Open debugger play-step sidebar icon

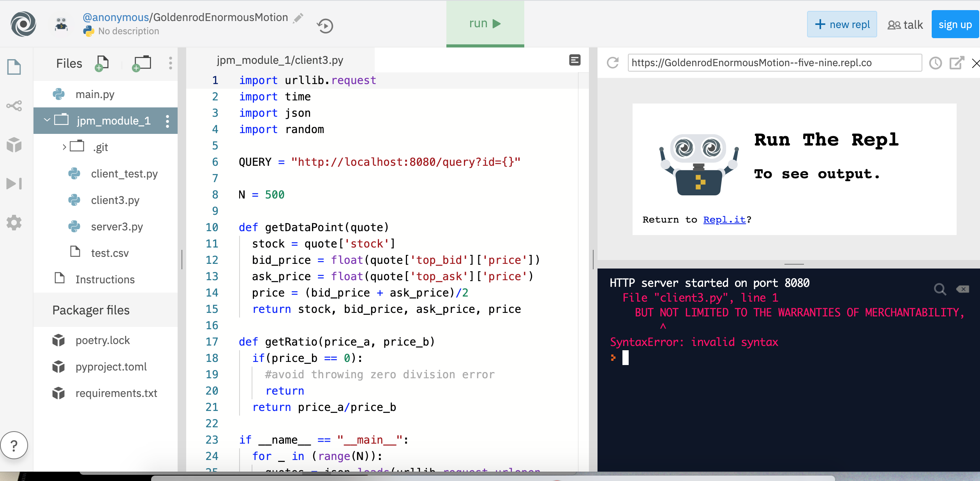pos(14,184)
